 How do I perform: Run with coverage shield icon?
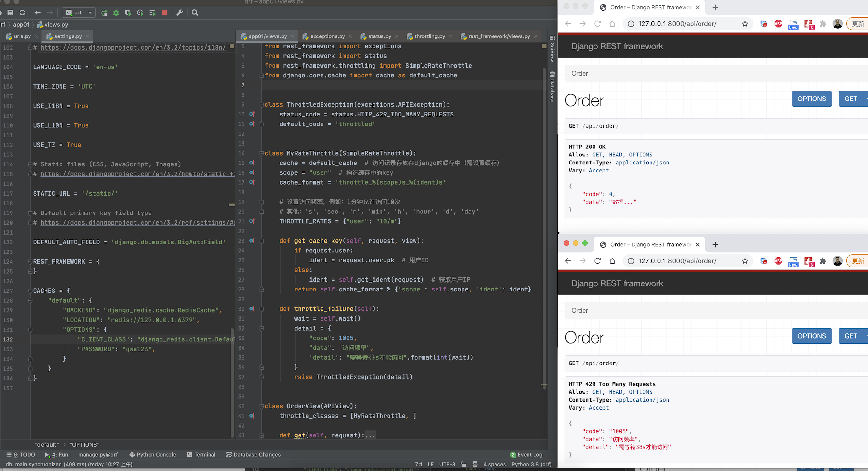tap(128, 12)
